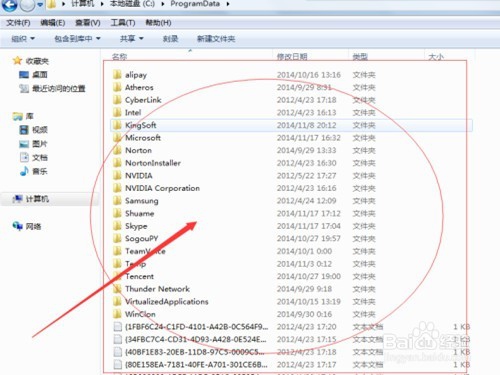Click the Tencent folder name

tap(139, 276)
